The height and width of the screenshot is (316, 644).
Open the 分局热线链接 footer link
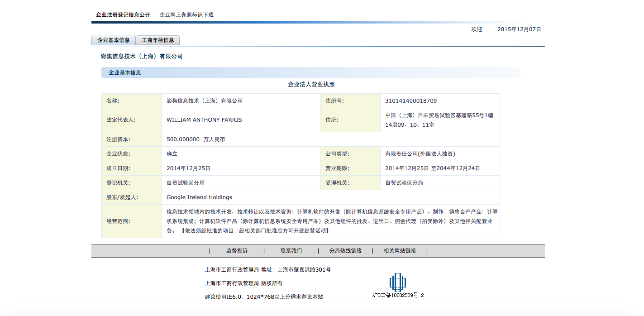[345, 251]
